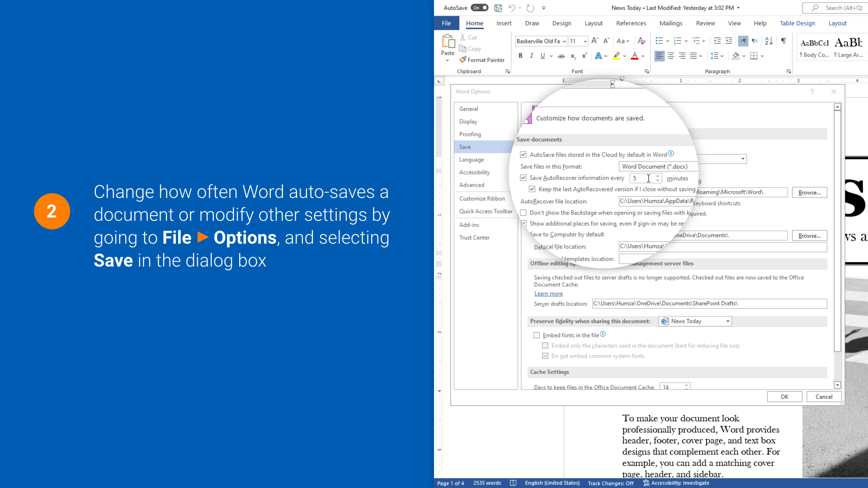The height and width of the screenshot is (488, 868).
Task: Click the center alignment icon
Action: [671, 56]
